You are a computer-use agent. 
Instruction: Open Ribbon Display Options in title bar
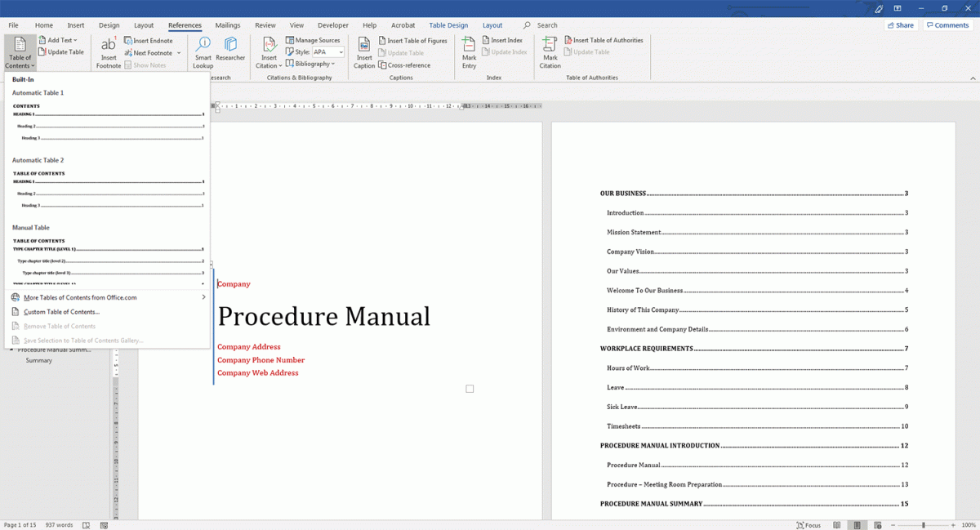(x=898, y=8)
